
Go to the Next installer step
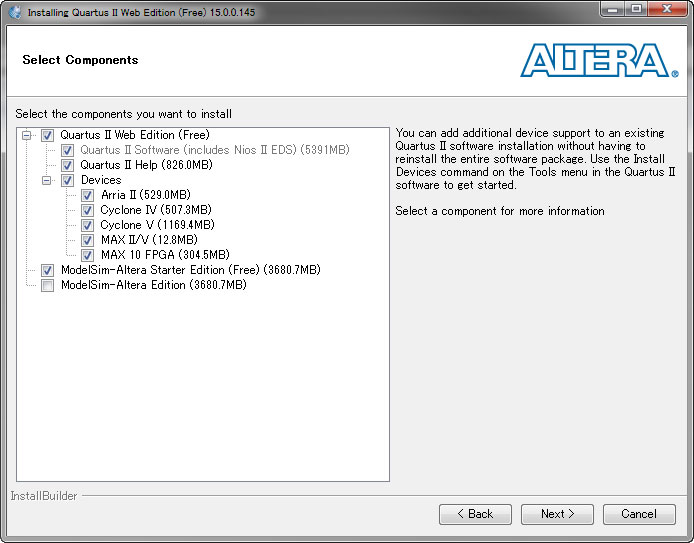(x=557, y=514)
